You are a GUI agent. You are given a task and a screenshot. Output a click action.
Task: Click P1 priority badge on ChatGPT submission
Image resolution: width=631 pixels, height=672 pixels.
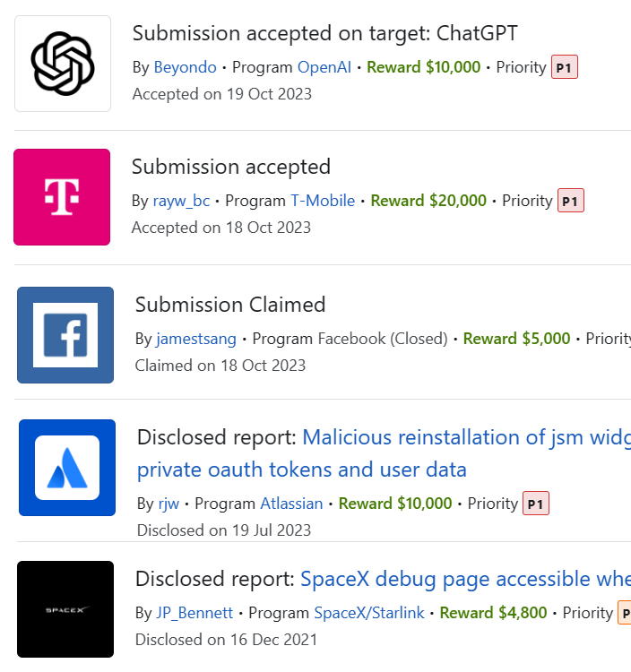564,67
